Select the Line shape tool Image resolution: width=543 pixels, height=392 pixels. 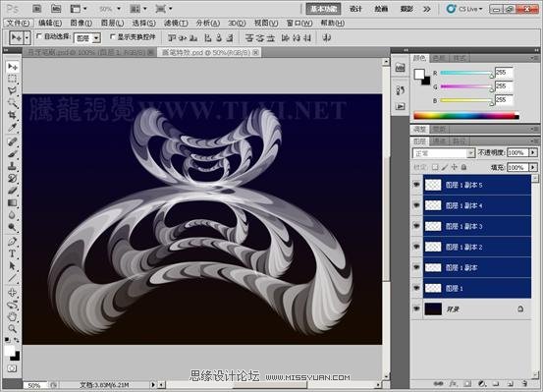coord(13,278)
